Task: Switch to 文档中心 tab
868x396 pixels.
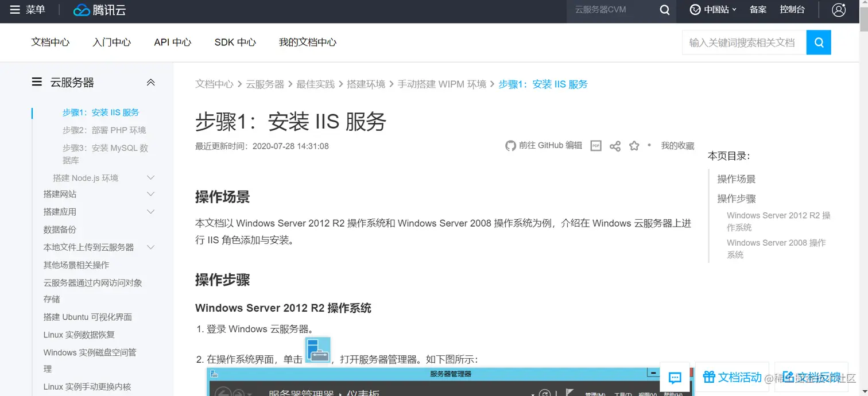Action: click(x=51, y=42)
